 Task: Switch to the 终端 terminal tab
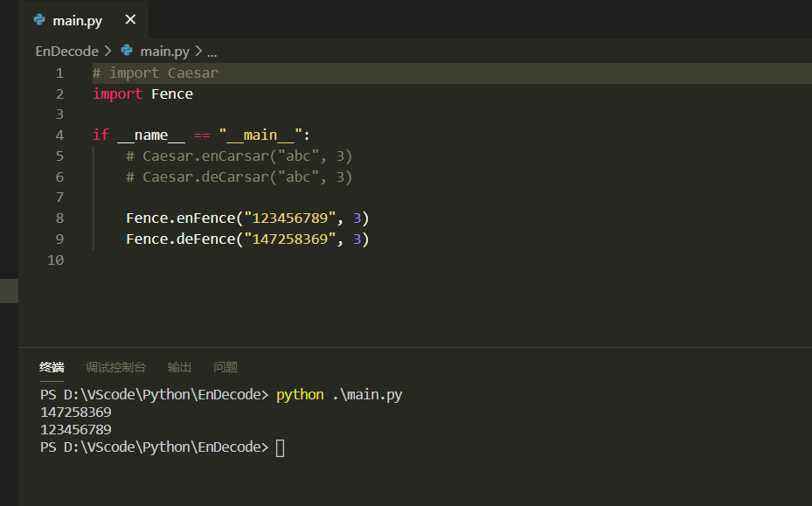[52, 367]
